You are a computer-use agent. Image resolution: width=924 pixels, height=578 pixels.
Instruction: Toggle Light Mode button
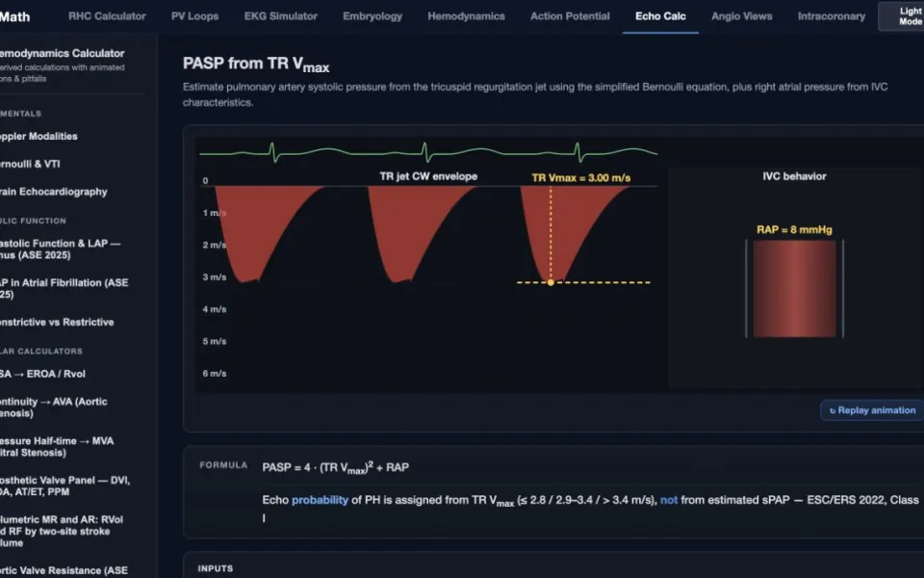click(902, 16)
